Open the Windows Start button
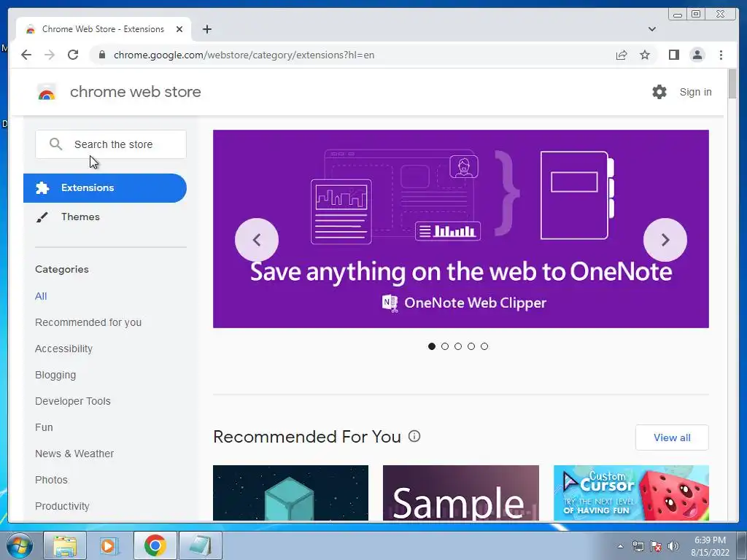This screenshot has width=747, height=560. click(19, 545)
